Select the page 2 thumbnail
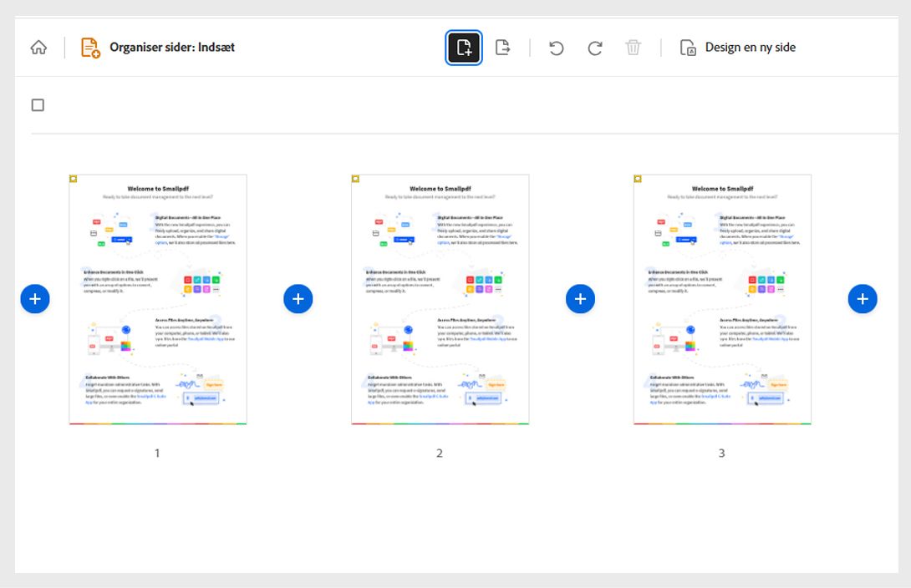 (440, 298)
